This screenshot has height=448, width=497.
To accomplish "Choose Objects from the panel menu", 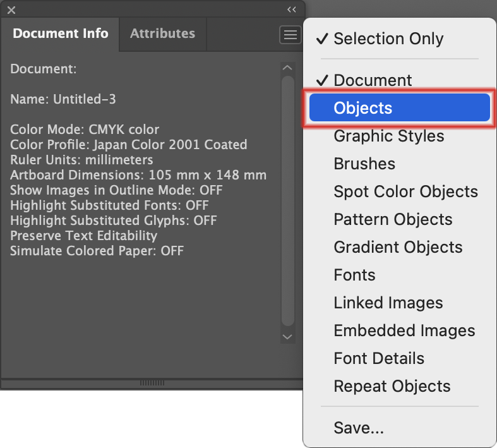I will pos(400,107).
